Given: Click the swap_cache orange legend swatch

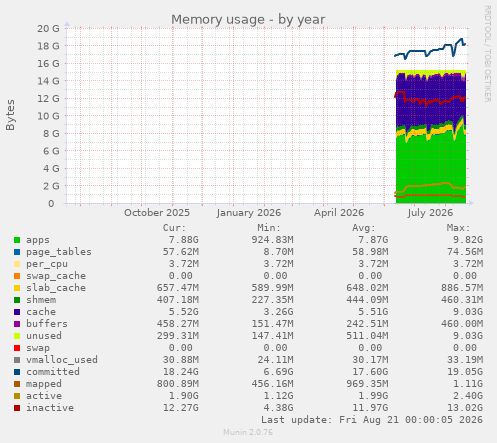Looking at the screenshot, I should pyautogui.click(x=17, y=276).
